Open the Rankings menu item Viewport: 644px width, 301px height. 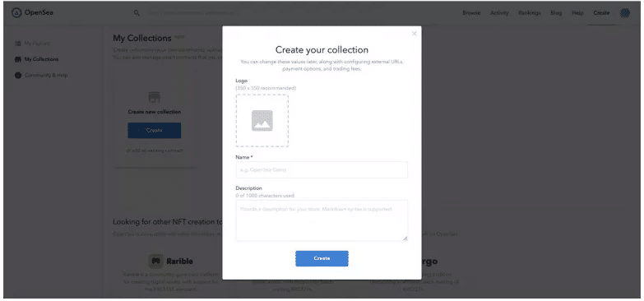point(530,12)
